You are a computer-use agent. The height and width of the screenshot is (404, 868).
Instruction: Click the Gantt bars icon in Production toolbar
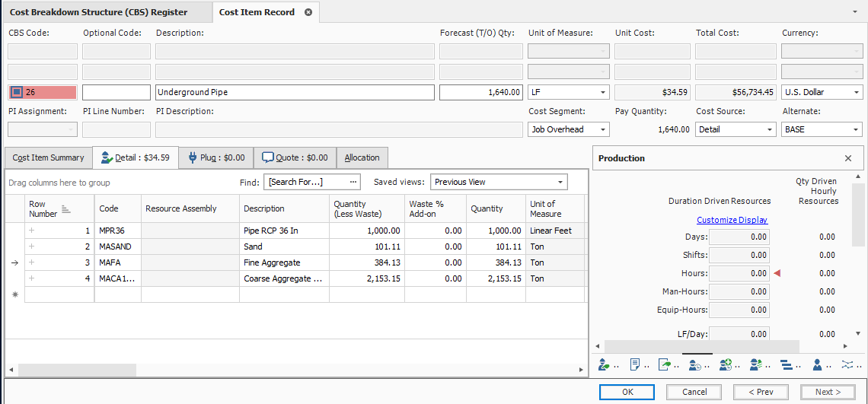point(787,364)
